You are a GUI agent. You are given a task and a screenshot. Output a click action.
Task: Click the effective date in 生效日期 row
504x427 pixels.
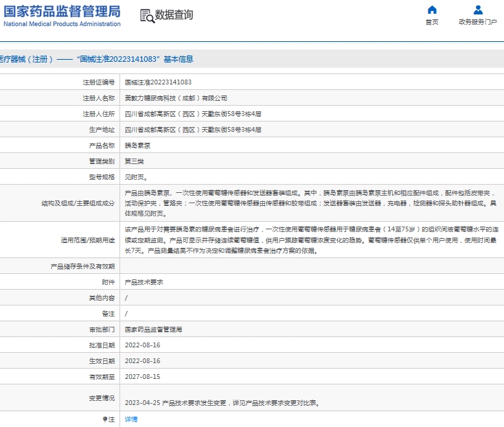(142, 361)
